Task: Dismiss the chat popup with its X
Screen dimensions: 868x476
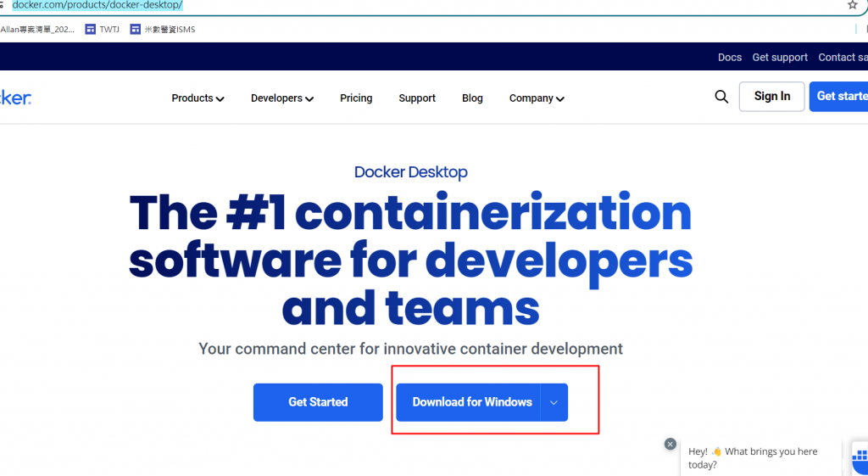Action: pyautogui.click(x=670, y=444)
